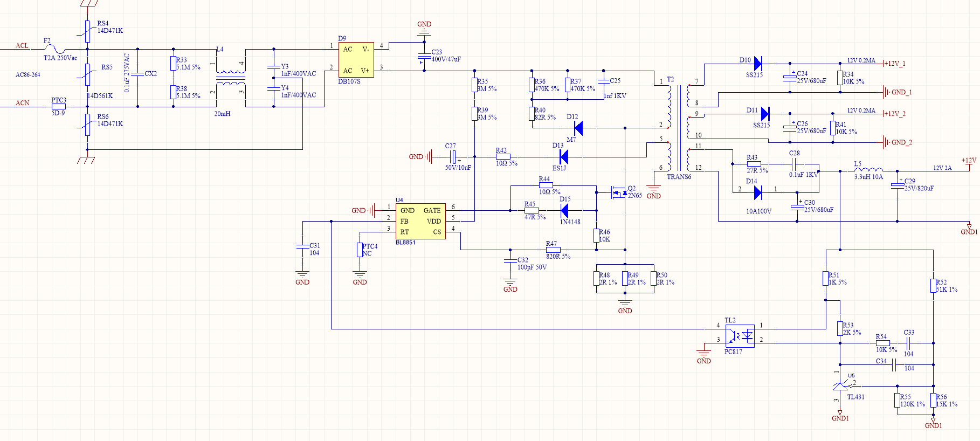The height and width of the screenshot is (441, 980).
Task: Select resistor R40 82R symbol
Action: 532,114
